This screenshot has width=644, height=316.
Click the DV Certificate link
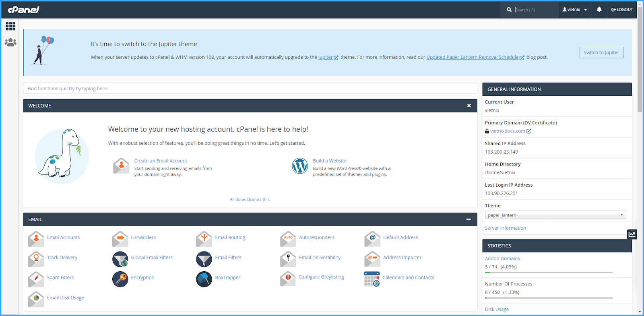[540, 123]
